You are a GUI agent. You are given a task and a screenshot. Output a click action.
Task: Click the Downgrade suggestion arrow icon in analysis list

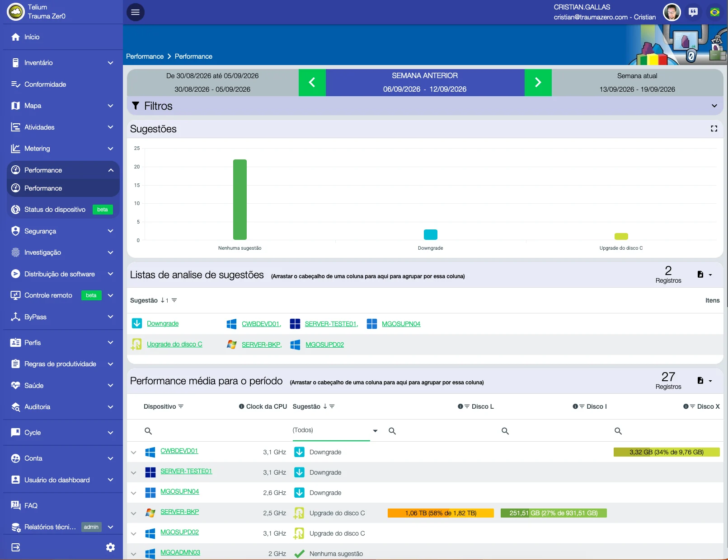tap(136, 323)
